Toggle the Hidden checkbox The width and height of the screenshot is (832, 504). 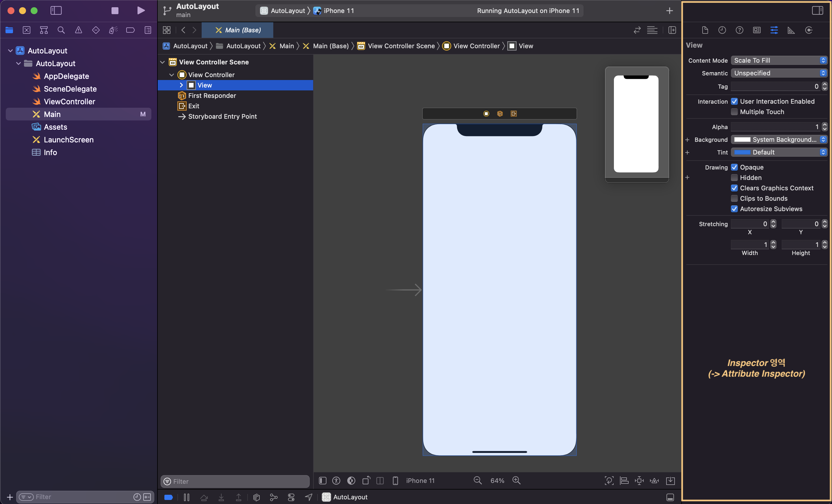click(x=734, y=178)
